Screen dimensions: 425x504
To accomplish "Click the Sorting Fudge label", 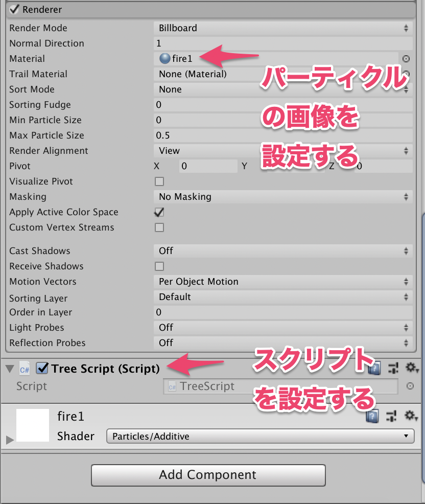I will tap(40, 105).
